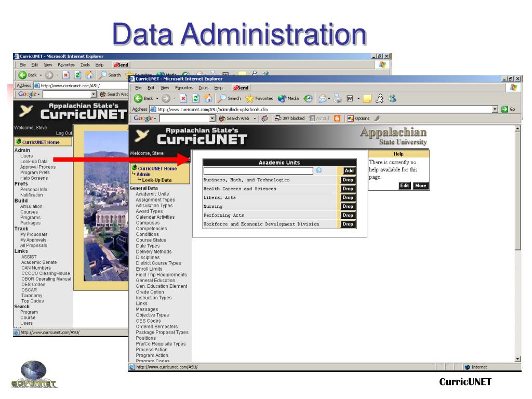Click Options on the Google toolbar
Image resolution: width=532 pixels, height=399 pixels.
point(358,118)
